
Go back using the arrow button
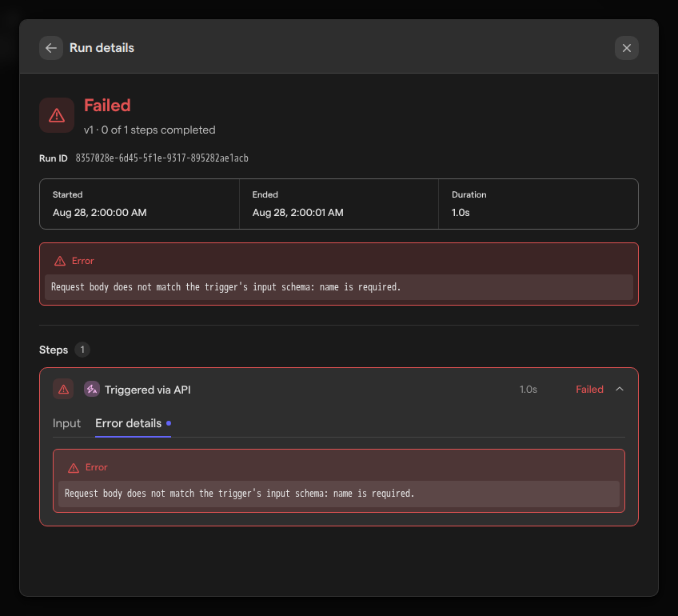pos(51,48)
